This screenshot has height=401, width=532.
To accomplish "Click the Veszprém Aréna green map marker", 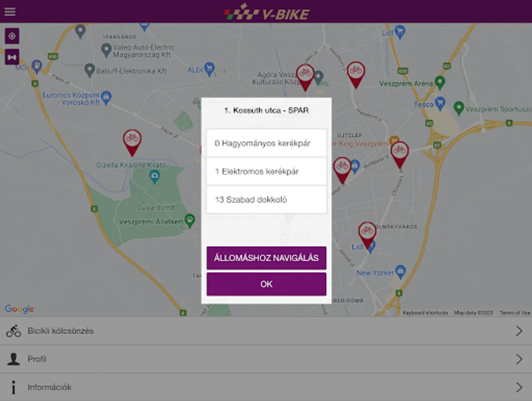I will tap(440, 82).
